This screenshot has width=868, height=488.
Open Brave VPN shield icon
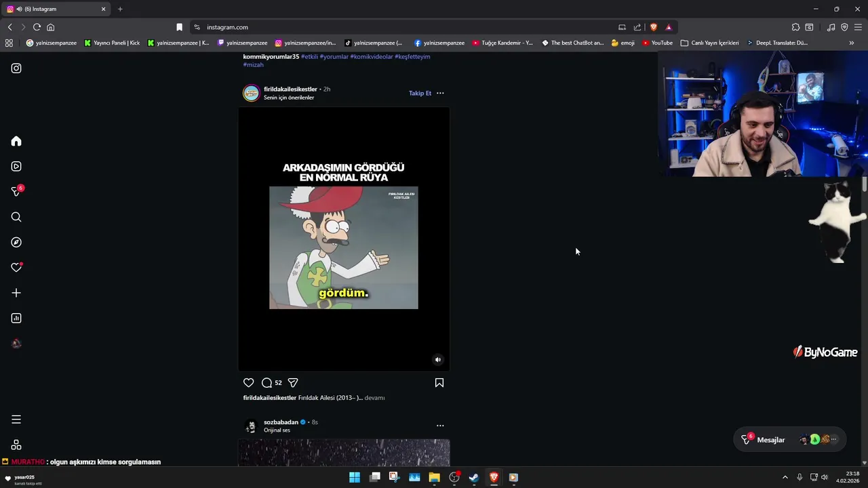[844, 27]
